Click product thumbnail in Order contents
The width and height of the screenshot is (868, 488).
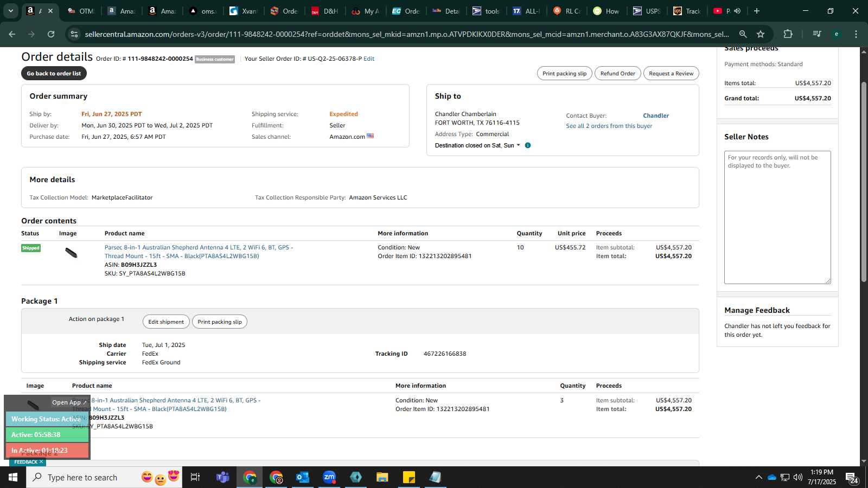click(x=71, y=252)
